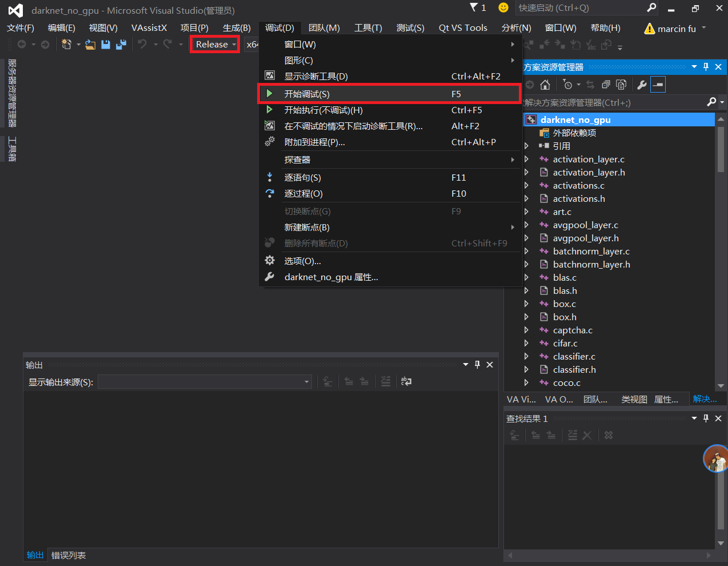Image resolution: width=728 pixels, height=566 pixels.
Task: Open the 服务器资源管理器 side tab
Action: [12, 93]
